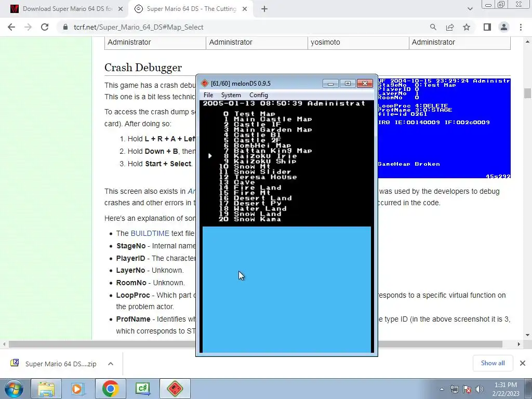Go forward with the browser forward arrow
Image resolution: width=532 pixels, height=399 pixels.
(28, 27)
